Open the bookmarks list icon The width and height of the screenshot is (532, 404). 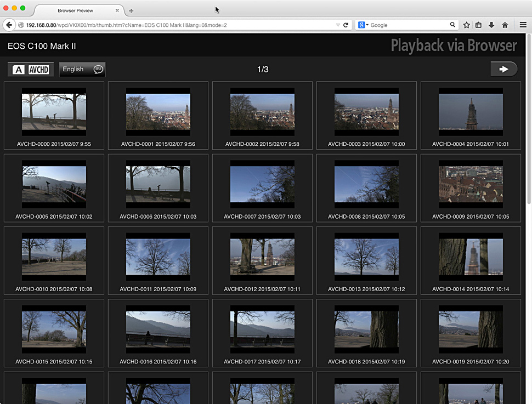click(479, 25)
